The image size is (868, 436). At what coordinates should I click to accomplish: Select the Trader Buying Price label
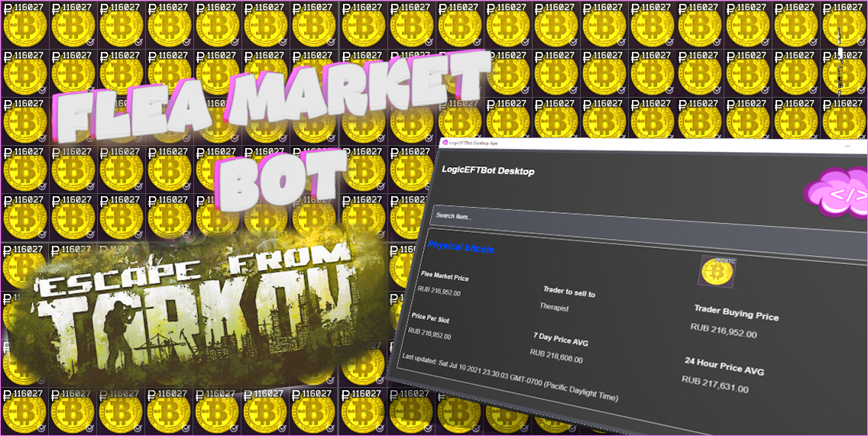tap(737, 312)
